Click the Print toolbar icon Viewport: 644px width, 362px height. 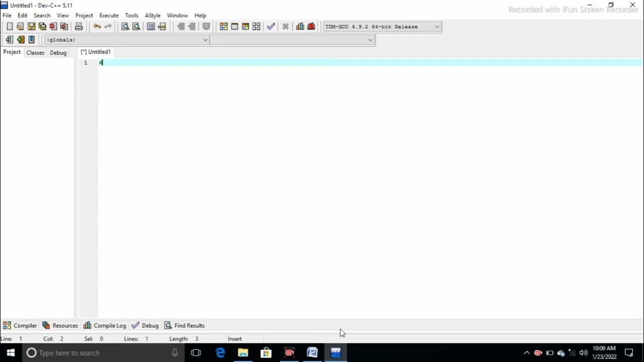[x=78, y=27]
